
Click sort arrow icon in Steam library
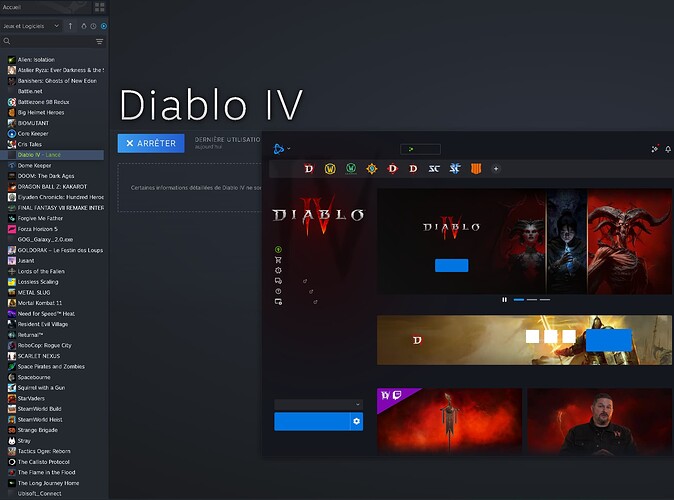coord(70,26)
